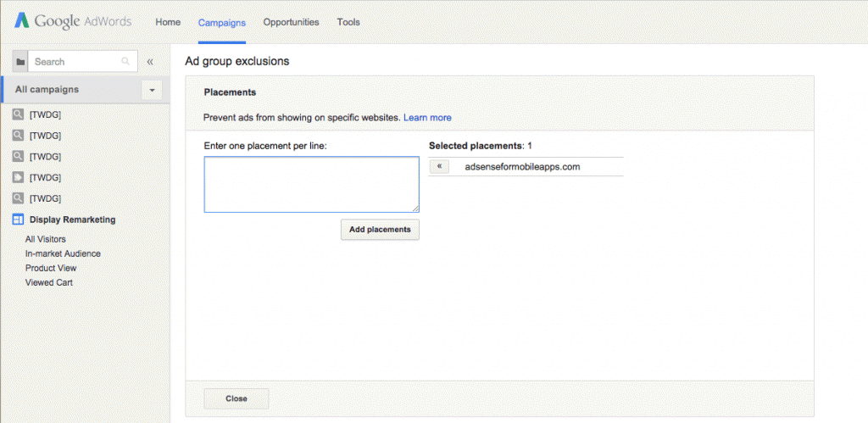Screen dimensions: 868x423
Task: Open the Tools menu
Action: coord(348,22)
